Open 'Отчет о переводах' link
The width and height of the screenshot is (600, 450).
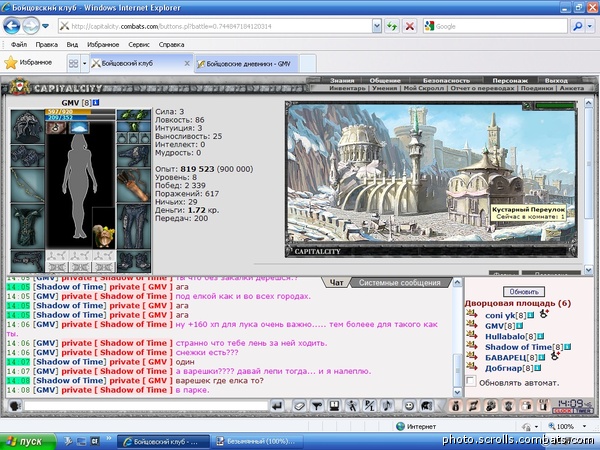point(482,88)
